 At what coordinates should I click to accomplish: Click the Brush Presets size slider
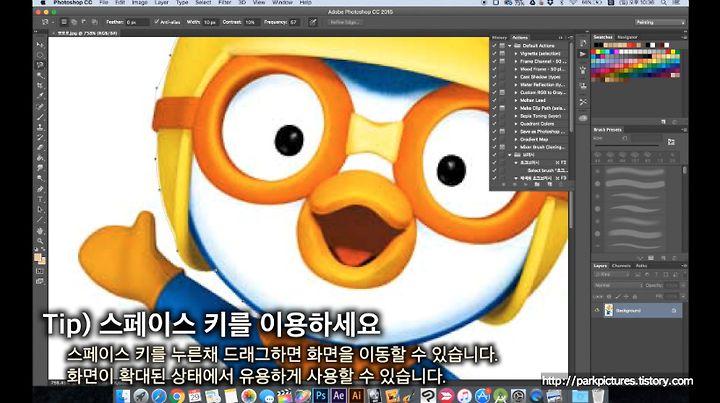point(626,145)
